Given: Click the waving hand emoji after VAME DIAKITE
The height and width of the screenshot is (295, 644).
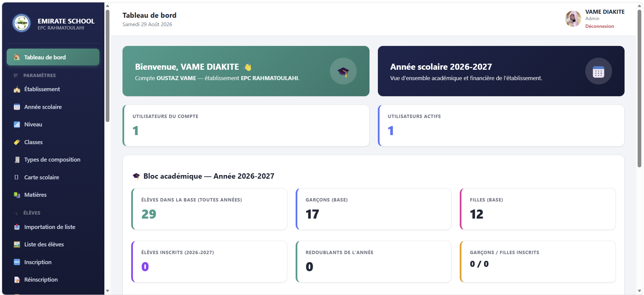Looking at the screenshot, I should (248, 67).
